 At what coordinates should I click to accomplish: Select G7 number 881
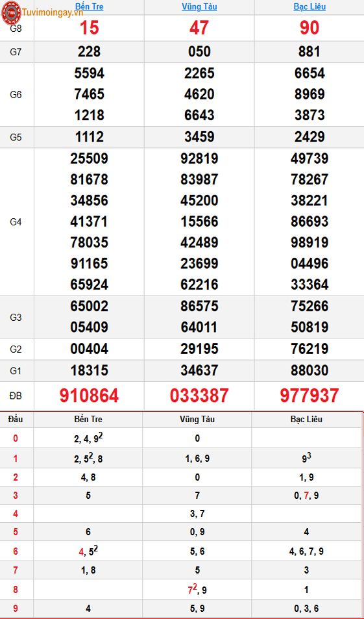click(309, 52)
